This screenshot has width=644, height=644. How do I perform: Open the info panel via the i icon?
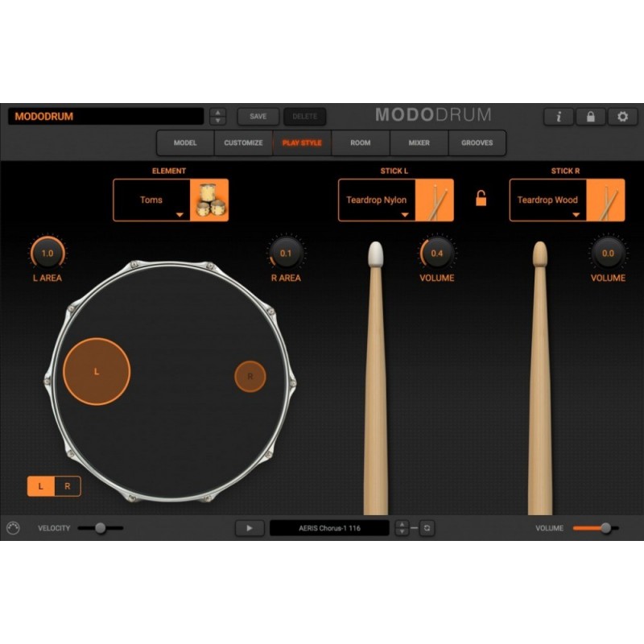point(558,116)
